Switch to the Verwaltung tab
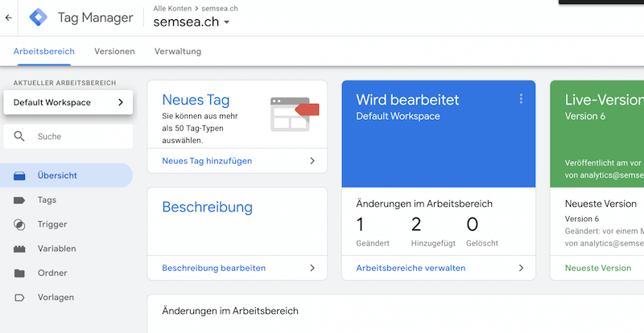This screenshot has width=644, height=333. coord(178,51)
